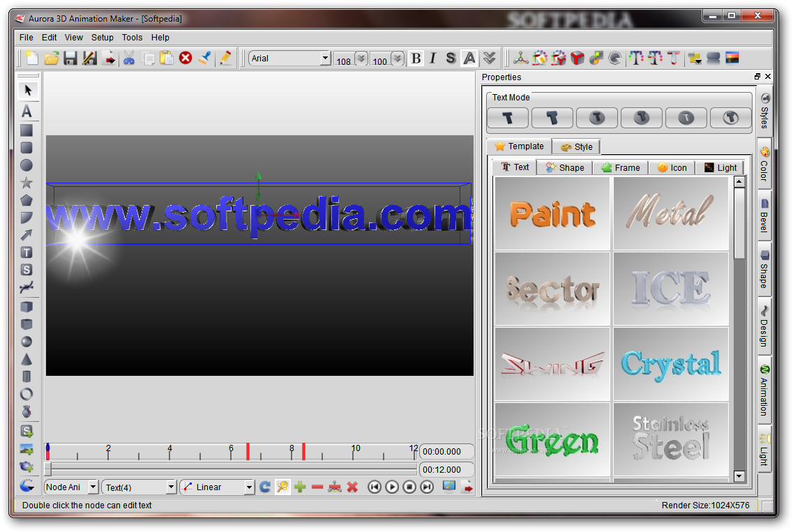Delete with the red X toolbar icon
The image size is (793, 532).
click(186, 58)
